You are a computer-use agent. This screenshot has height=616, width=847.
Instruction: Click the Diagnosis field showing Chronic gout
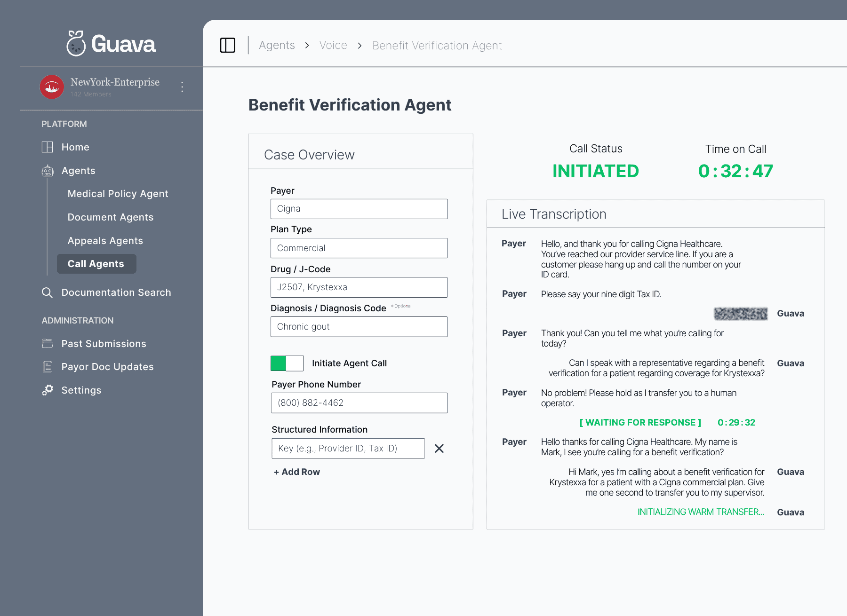click(359, 326)
